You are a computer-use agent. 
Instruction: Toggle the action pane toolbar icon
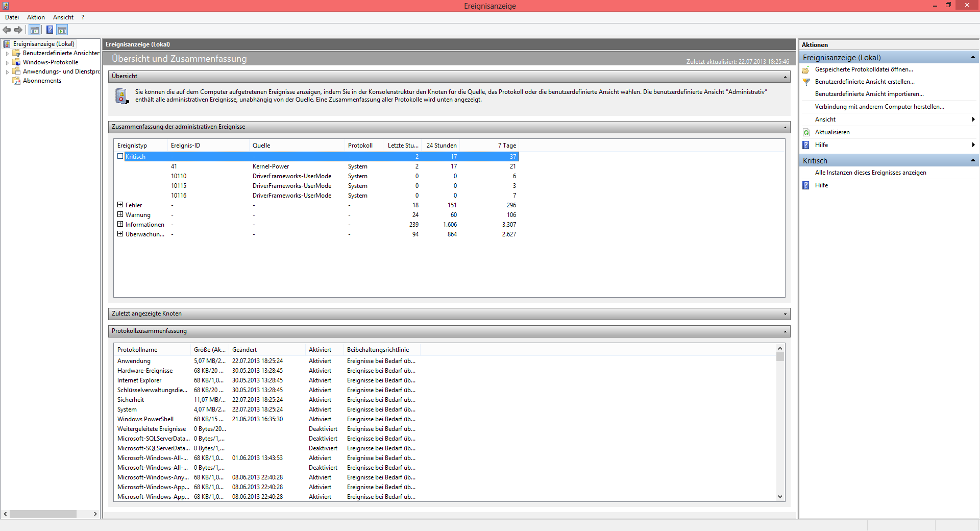point(62,30)
